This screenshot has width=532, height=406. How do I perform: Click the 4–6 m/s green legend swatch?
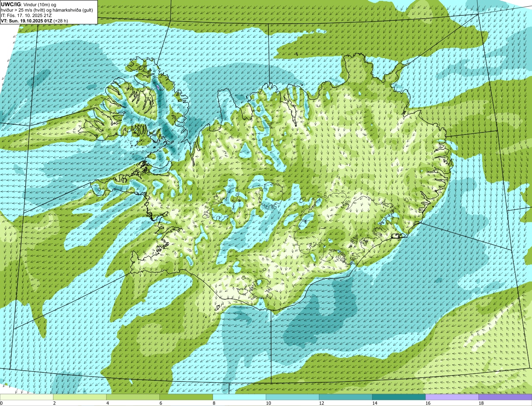[x=133, y=397]
